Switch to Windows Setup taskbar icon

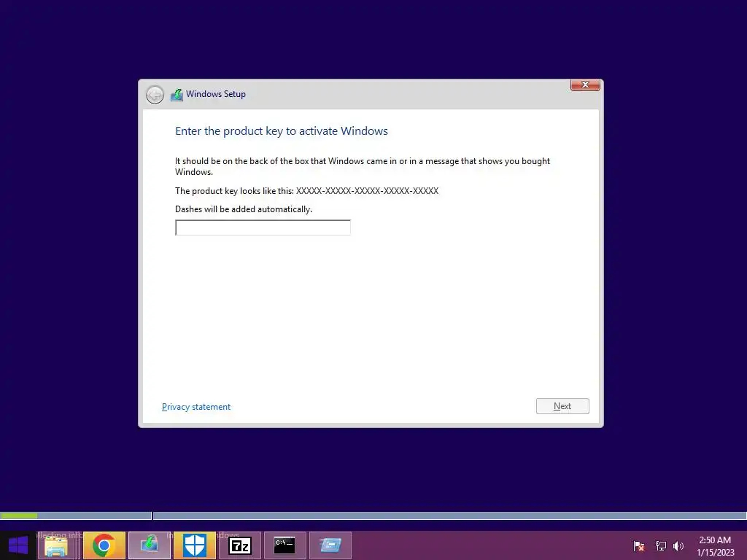(149, 545)
